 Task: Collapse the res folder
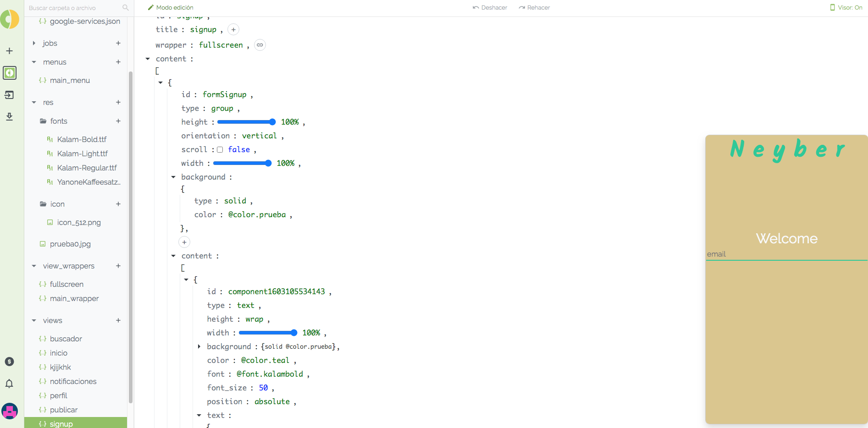click(34, 102)
